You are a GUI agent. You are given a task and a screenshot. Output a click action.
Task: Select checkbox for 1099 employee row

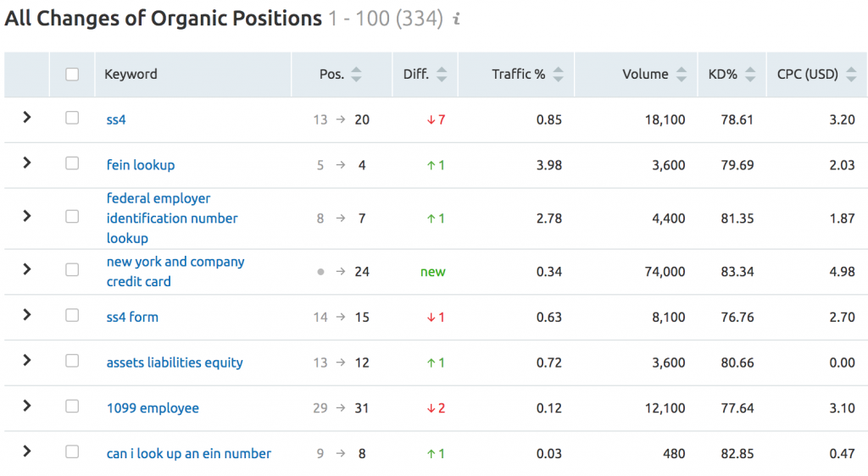click(x=72, y=407)
